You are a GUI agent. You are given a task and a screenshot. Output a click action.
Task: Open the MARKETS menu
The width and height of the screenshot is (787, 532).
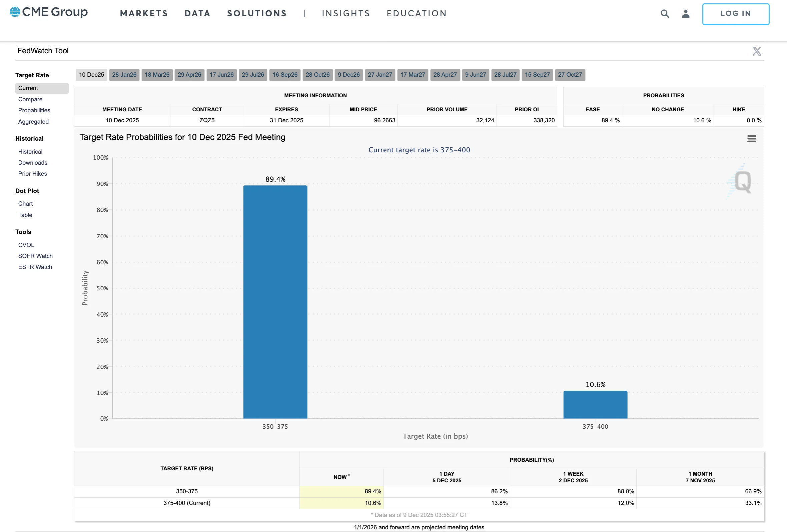click(x=144, y=13)
